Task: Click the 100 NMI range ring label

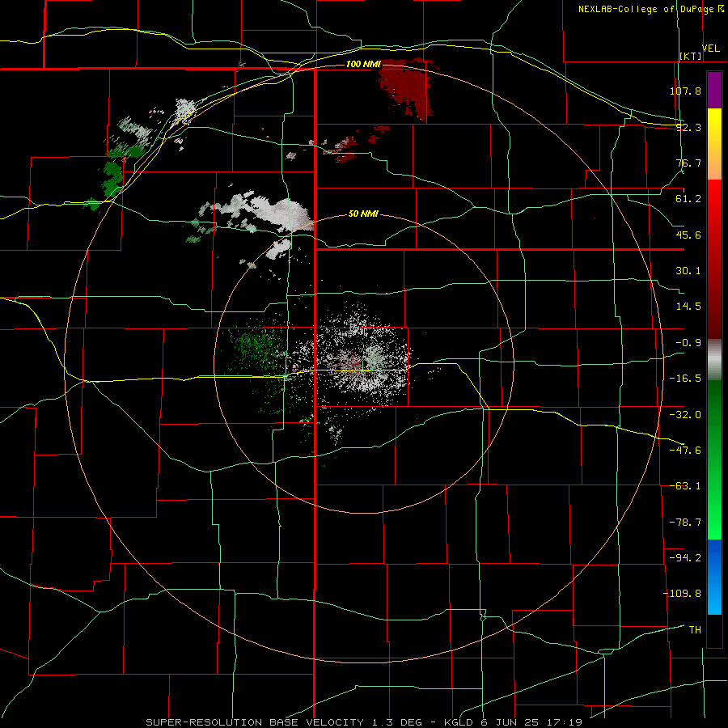Action: pyautogui.click(x=363, y=64)
